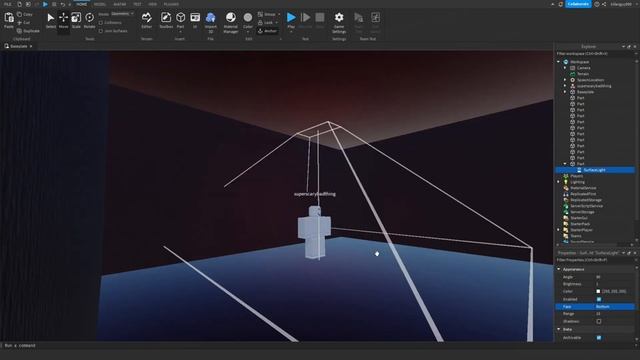Switch to the HOME tab
Viewport: 640px width, 360px height.
tap(82, 4)
